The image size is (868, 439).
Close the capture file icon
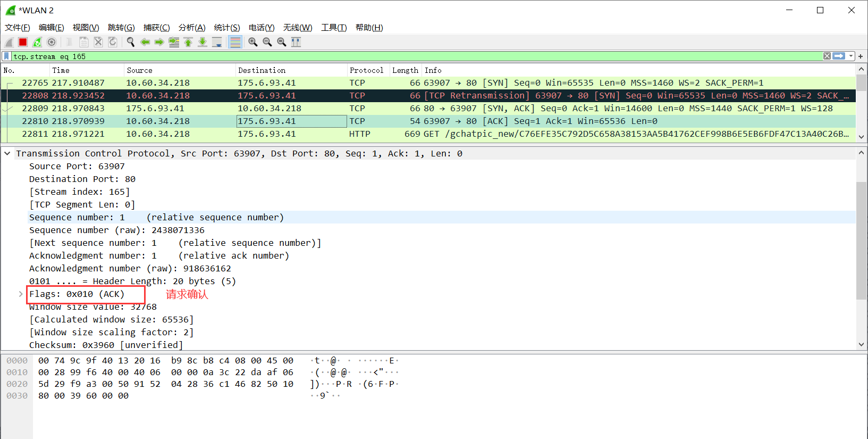(98, 42)
